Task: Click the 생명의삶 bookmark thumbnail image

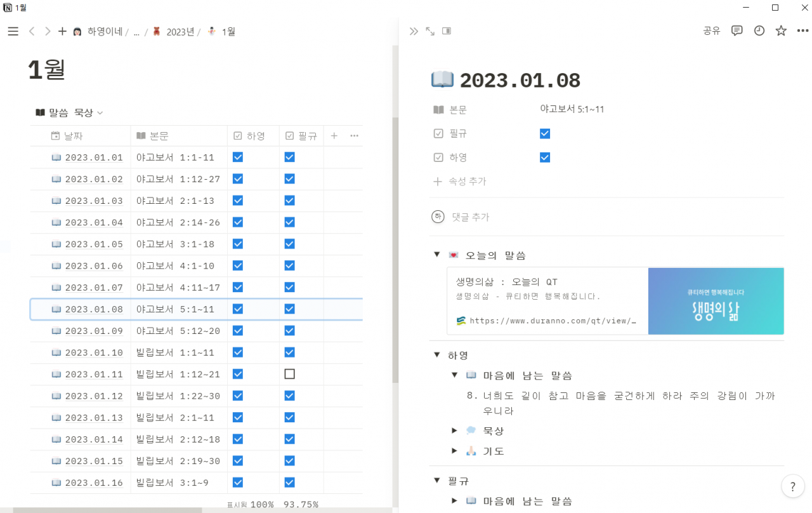Action: pyautogui.click(x=716, y=301)
